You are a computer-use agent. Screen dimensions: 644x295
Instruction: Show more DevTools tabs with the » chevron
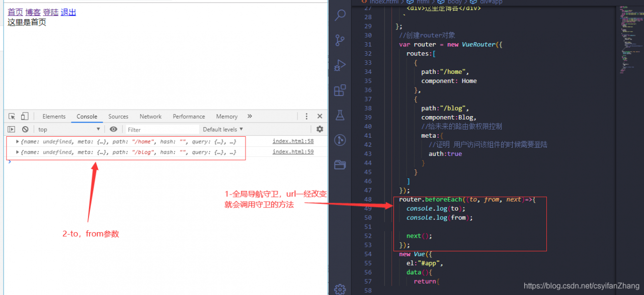click(250, 116)
